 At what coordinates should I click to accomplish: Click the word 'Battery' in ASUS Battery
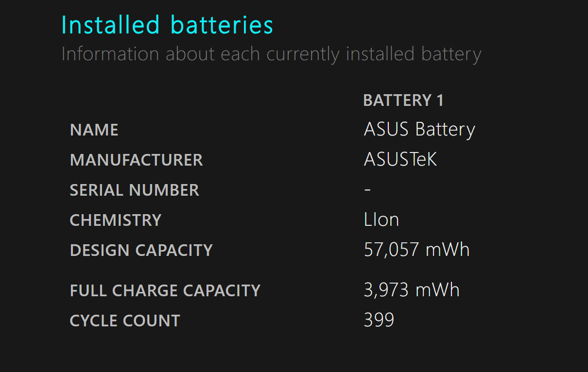click(445, 130)
